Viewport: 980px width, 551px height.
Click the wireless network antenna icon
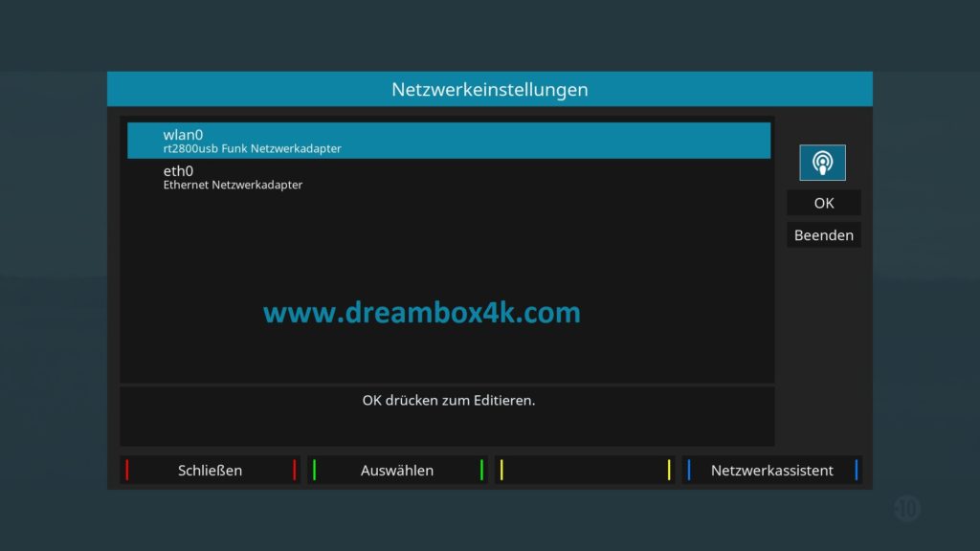click(x=822, y=163)
